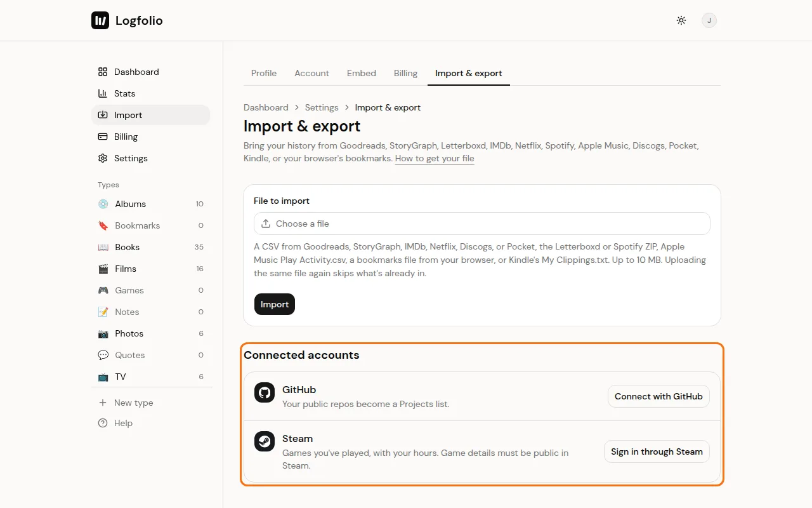Switch to the Billing tab

point(405,73)
